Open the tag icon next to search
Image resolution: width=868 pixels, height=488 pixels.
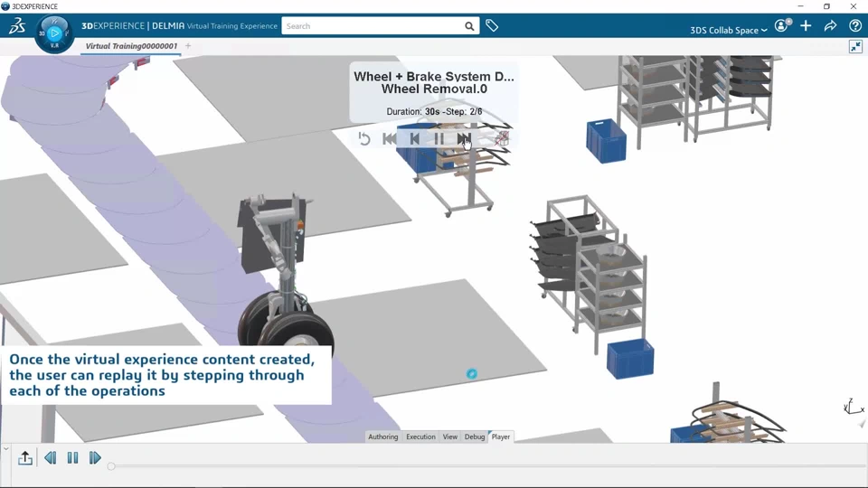[492, 25]
